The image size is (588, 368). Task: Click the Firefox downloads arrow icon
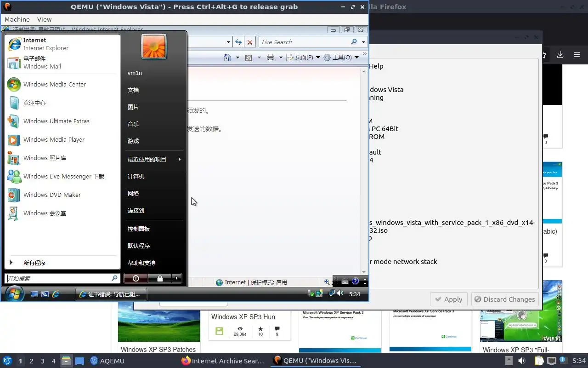pyautogui.click(x=560, y=55)
